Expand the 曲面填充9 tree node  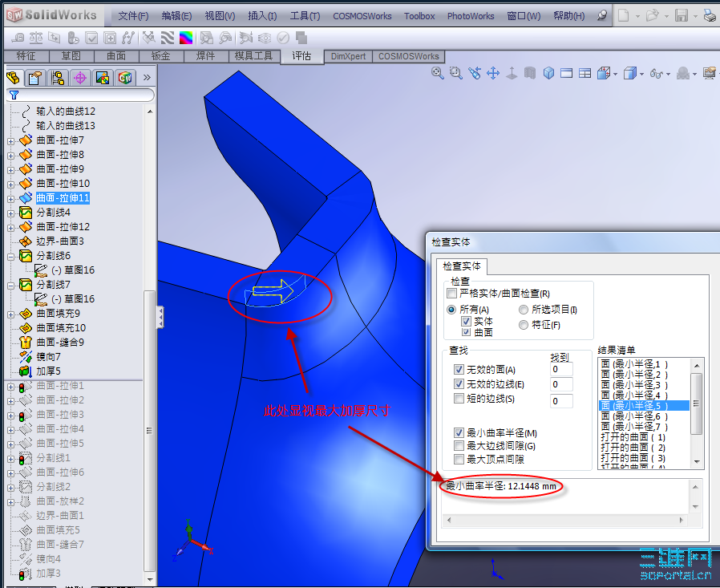click(11, 314)
